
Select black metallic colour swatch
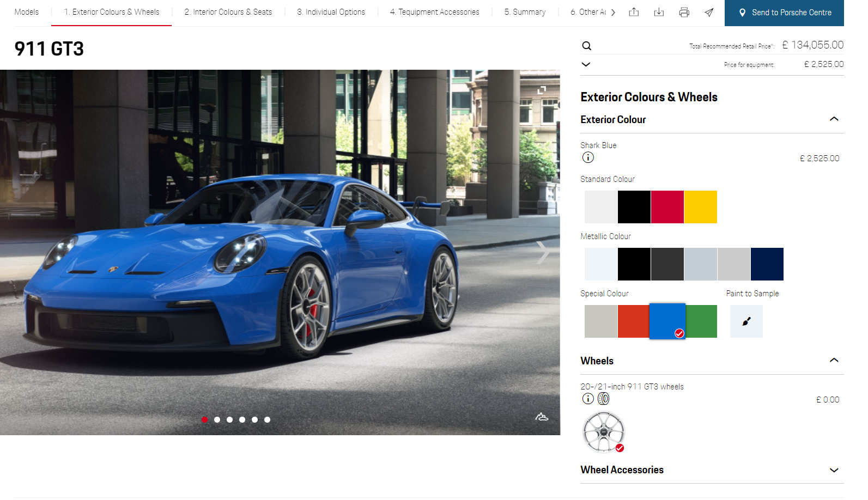[x=634, y=264]
